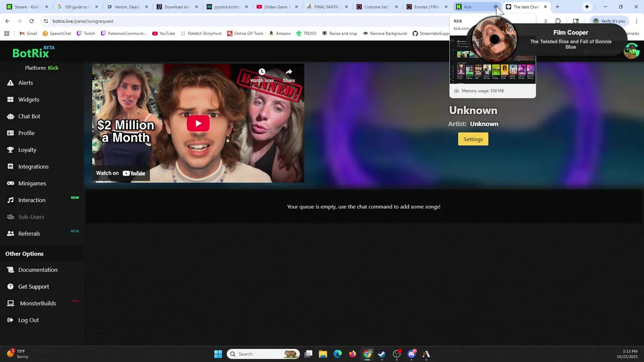
Task: Open Pokétch ShinyHunt bookmark
Action: pos(201,34)
